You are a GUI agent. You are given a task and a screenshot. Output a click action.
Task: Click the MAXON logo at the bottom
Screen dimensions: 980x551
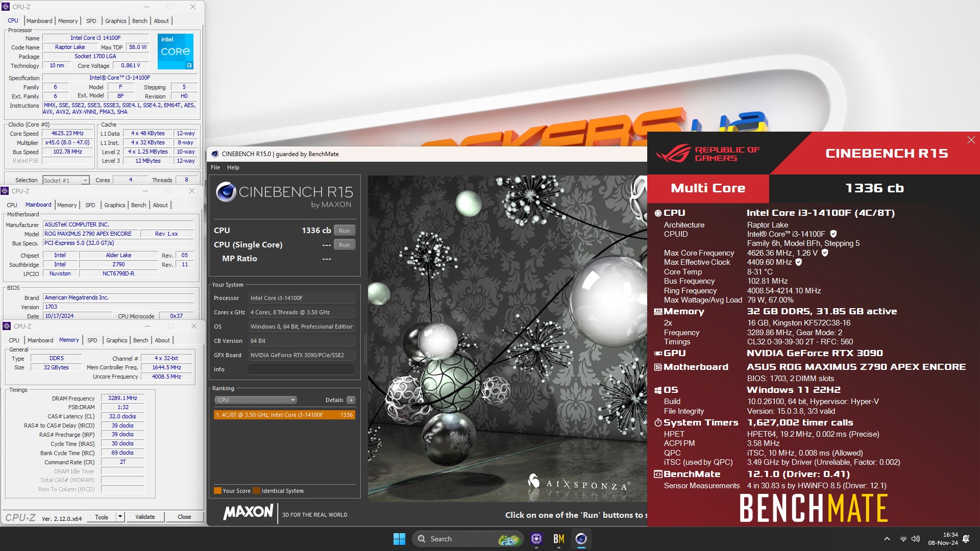[248, 512]
